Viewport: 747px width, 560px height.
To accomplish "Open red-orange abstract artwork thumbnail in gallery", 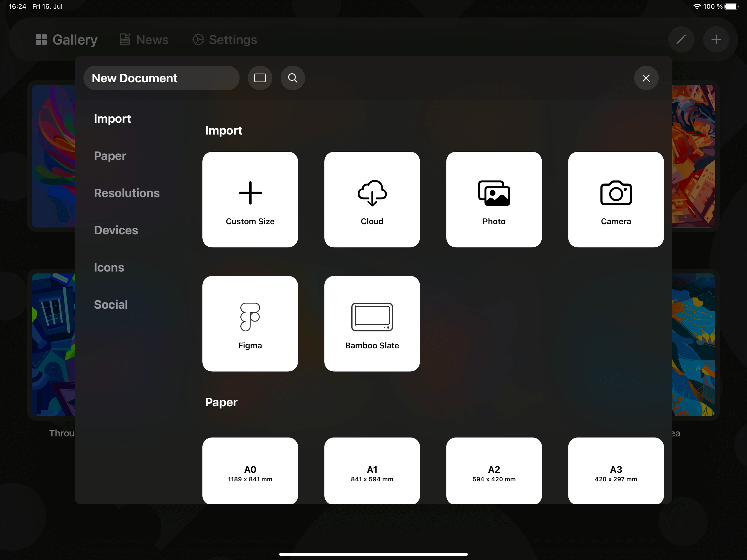I will point(693,156).
